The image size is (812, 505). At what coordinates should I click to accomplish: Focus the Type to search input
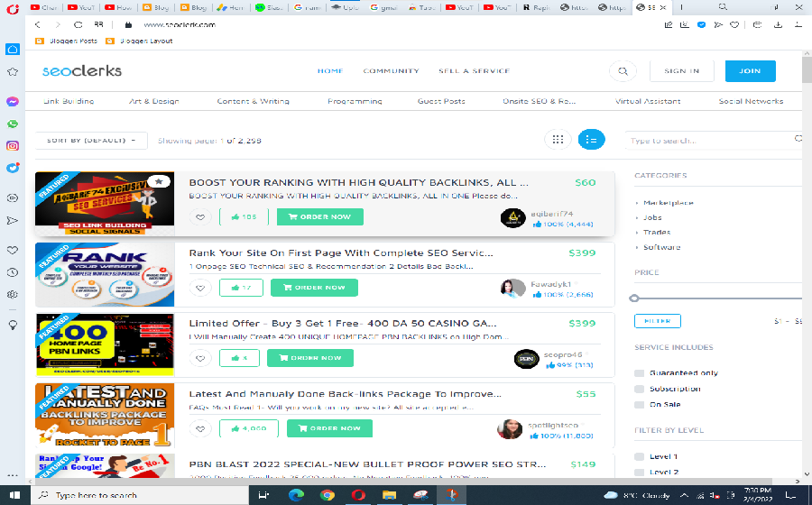click(712, 140)
